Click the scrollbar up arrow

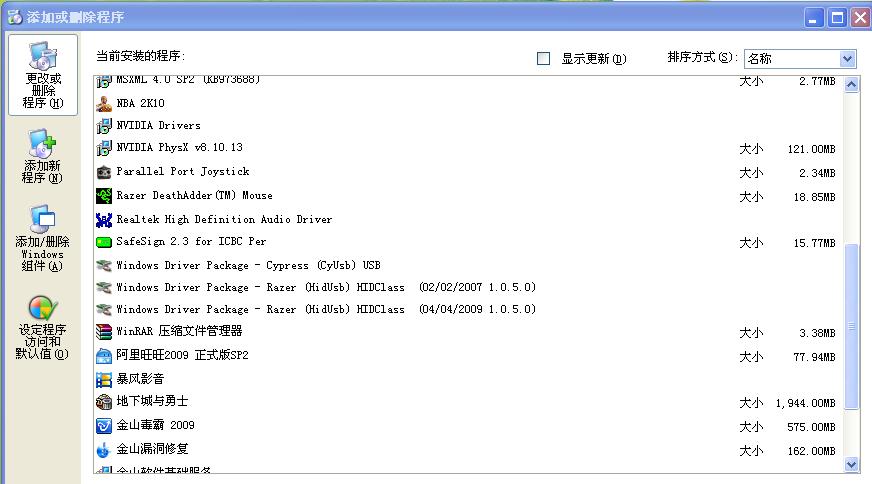click(851, 85)
